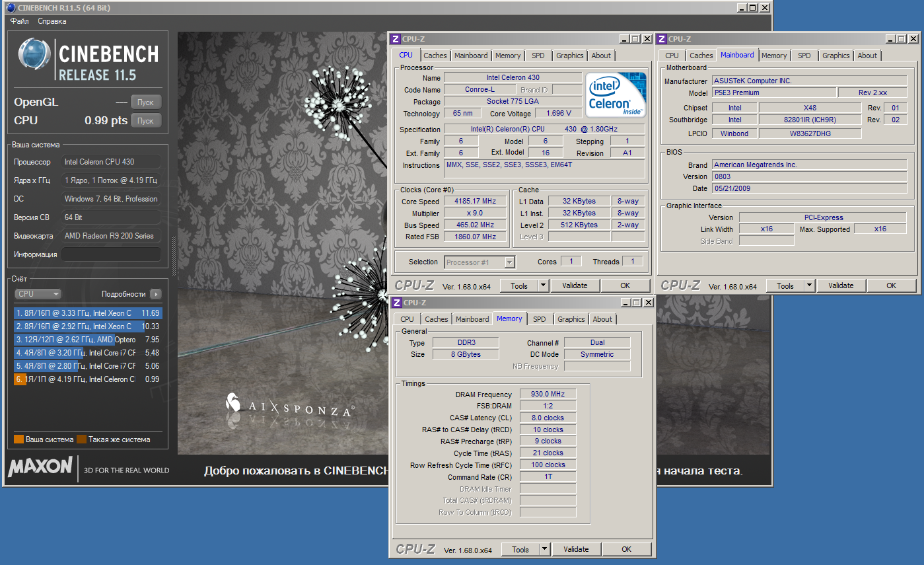Open Mainboard tab in CPU-Z CPU window

pyautogui.click(x=471, y=56)
